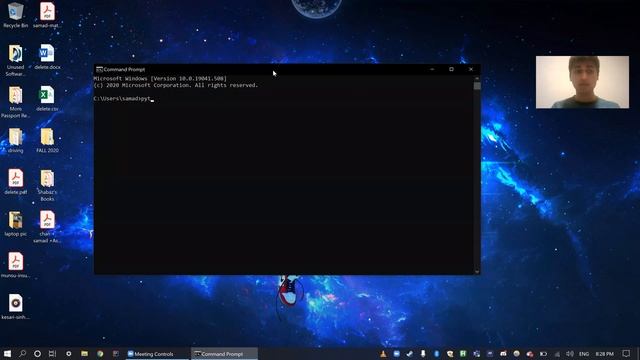Viewport: 640px width, 360px height.
Task: Click Zoom icon in system tray
Action: [396, 354]
